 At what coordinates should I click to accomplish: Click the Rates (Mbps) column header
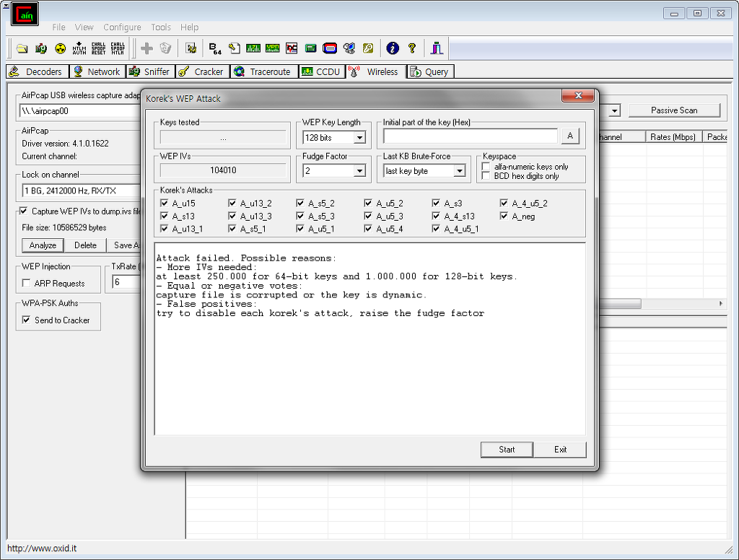click(x=673, y=137)
